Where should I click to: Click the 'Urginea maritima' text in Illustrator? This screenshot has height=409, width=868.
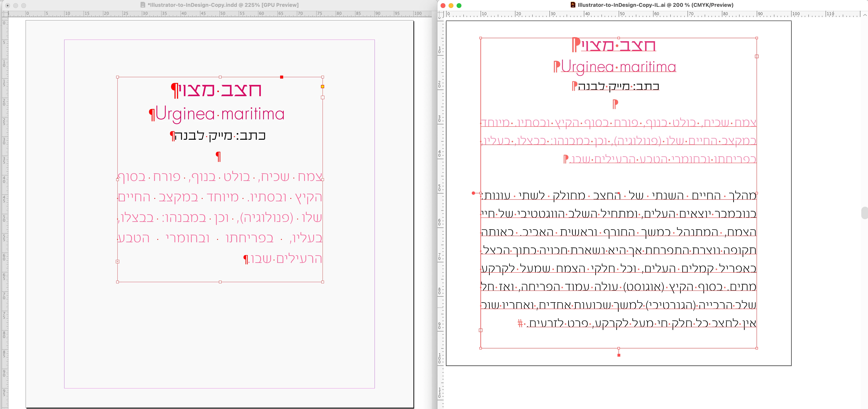(x=618, y=67)
